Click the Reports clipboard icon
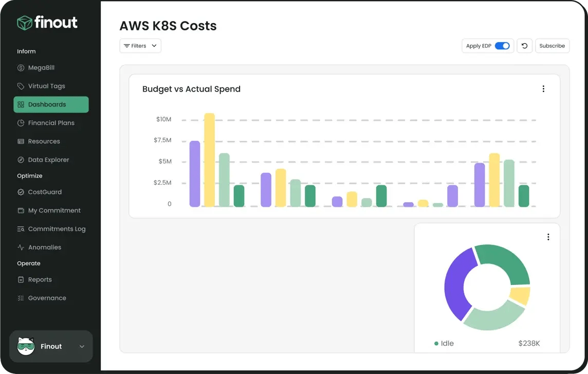This screenshot has height=374, width=588. pyautogui.click(x=21, y=280)
